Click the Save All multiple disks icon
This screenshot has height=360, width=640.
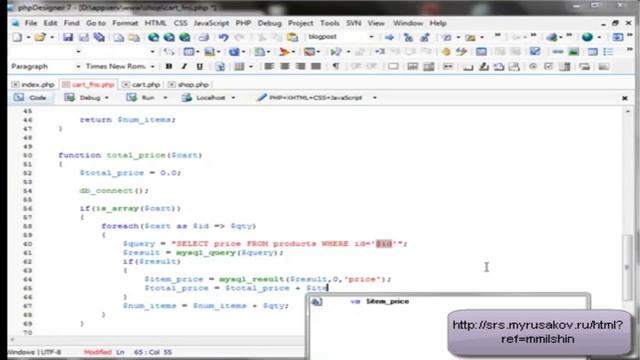(x=99, y=37)
